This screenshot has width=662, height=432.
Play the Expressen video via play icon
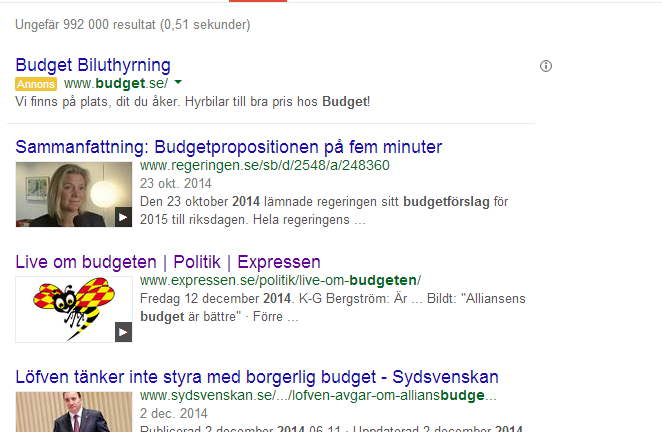tap(123, 332)
